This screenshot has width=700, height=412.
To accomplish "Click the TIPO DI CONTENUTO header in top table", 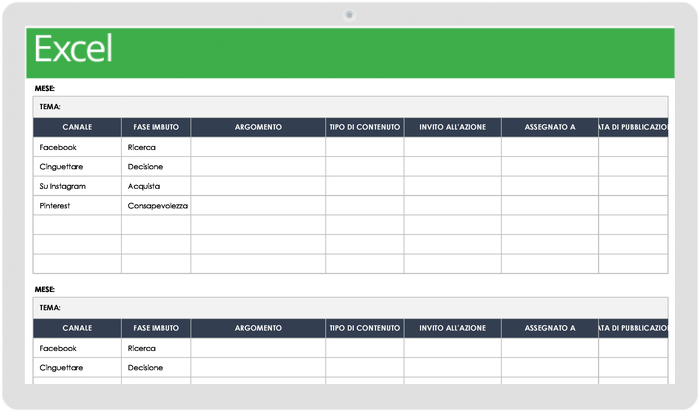I will point(365,127).
